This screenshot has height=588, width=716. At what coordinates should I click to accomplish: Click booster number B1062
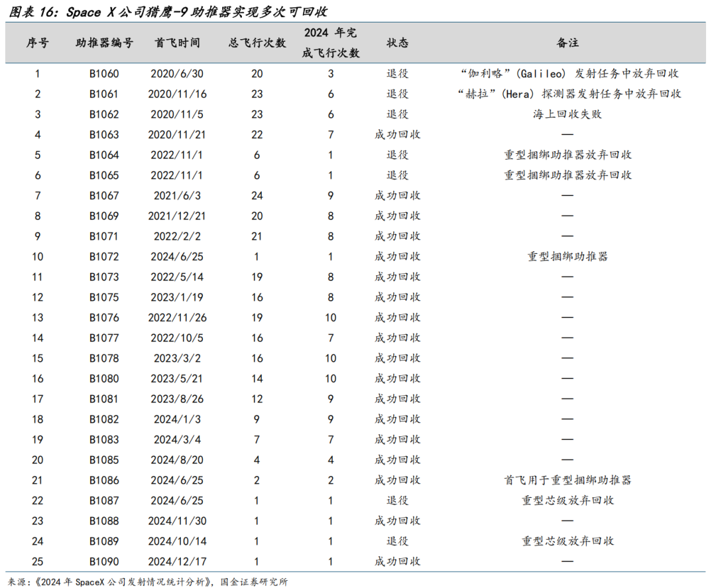(x=104, y=114)
